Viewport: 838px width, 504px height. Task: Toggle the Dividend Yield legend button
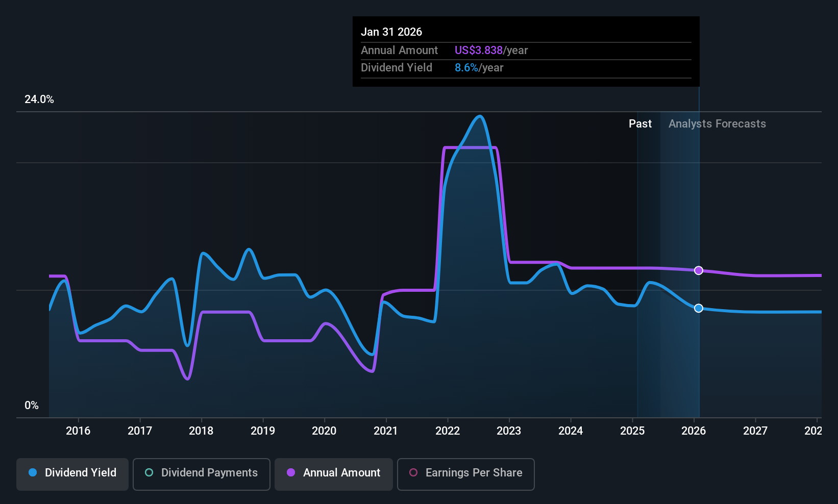tap(72, 474)
